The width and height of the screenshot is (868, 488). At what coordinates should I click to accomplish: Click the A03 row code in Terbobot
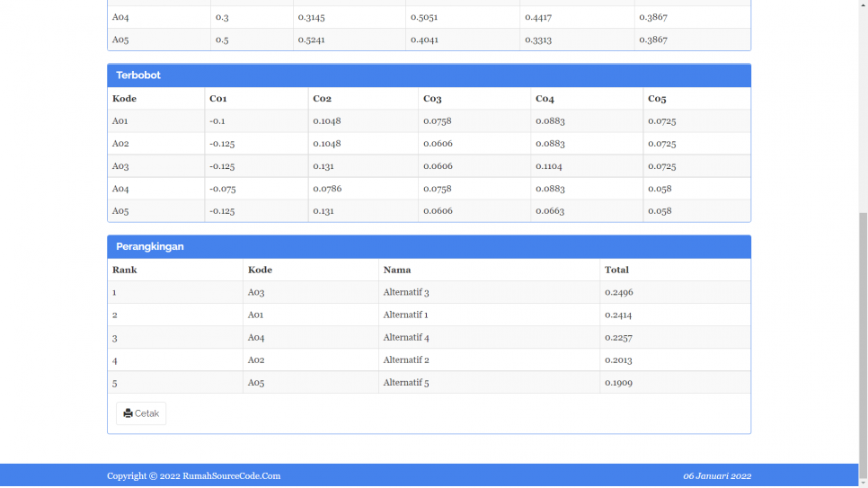120,166
